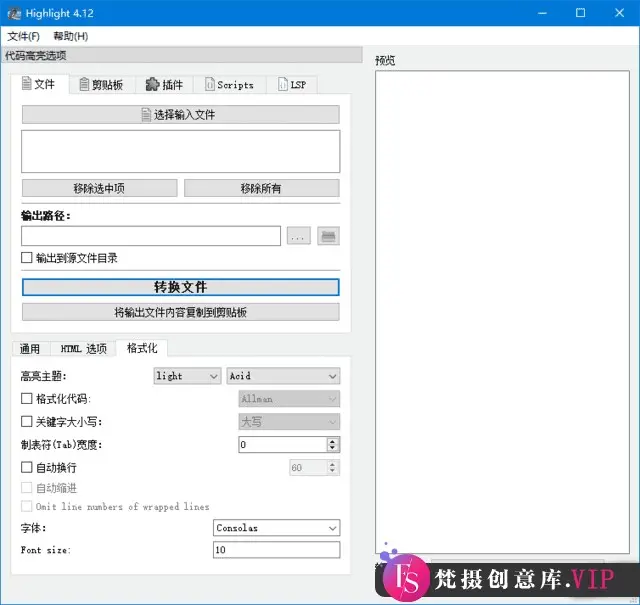Toggle the 自动缩进 checkbox
Viewport: 640px width, 605px height.
click(x=27, y=487)
